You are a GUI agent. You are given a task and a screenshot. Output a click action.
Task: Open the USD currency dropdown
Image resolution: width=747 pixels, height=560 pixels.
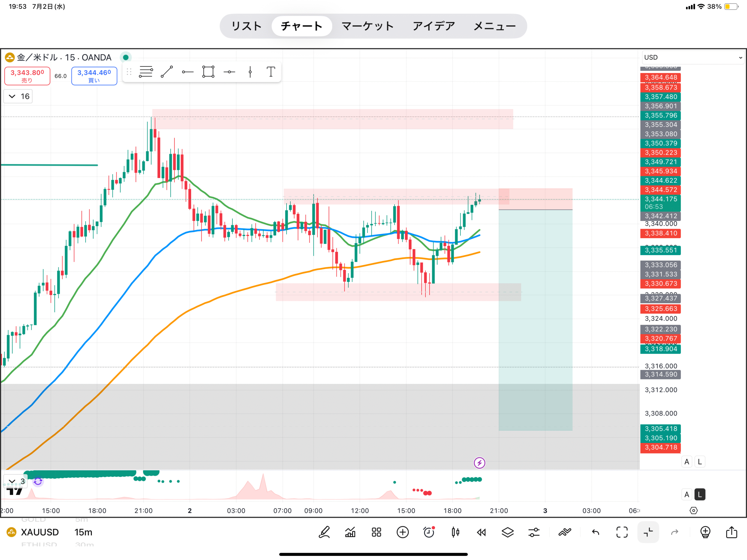tap(693, 57)
